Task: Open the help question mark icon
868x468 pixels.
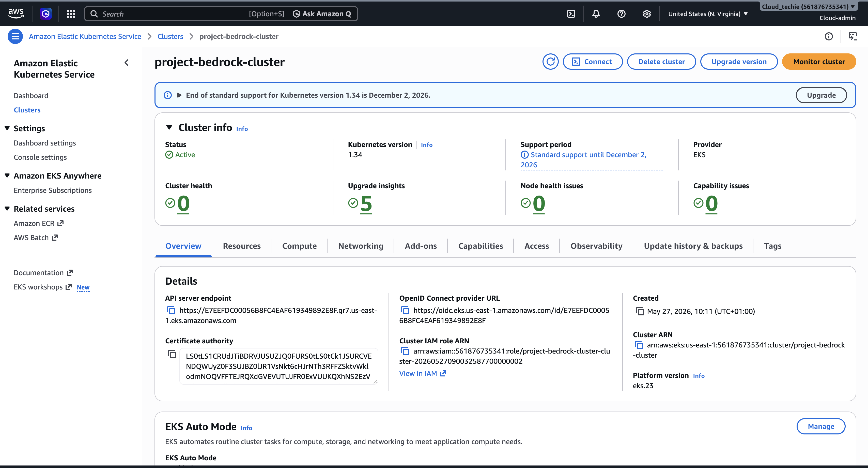Action: point(621,14)
